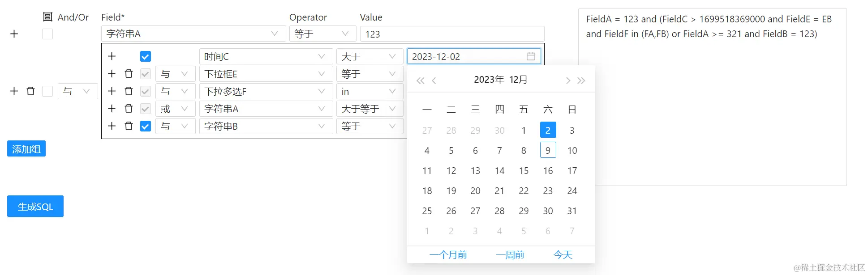Click the group-select icon beside And/Or header
This screenshot has width=868, height=275.
click(47, 17)
